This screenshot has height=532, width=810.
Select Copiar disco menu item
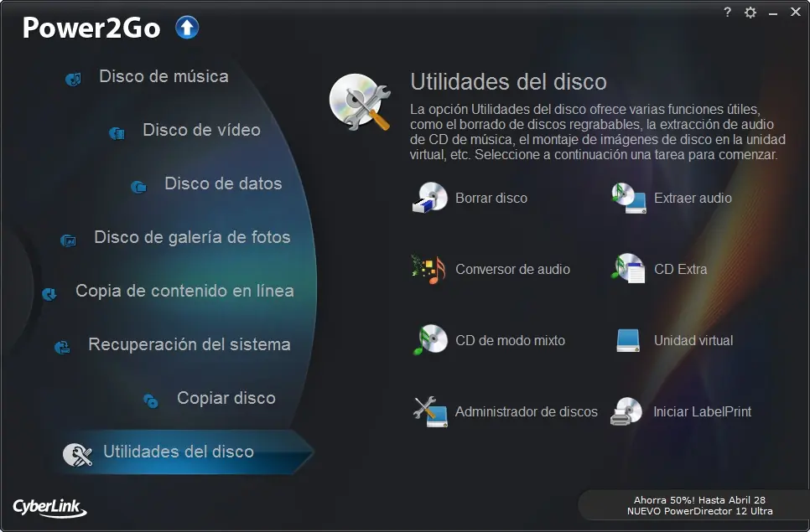click(x=226, y=398)
